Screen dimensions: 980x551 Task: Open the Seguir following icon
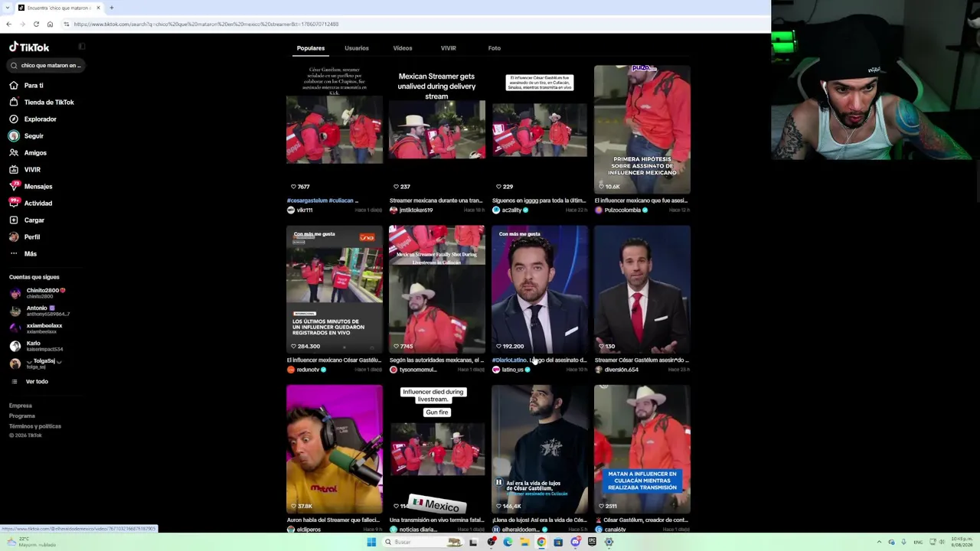[14, 135]
